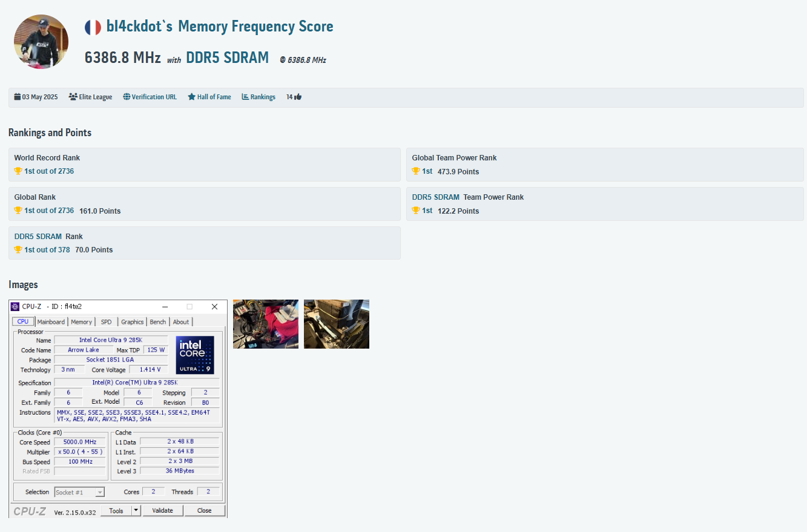Click the star icon beside Hall of Fame
807x532 pixels.
191,97
